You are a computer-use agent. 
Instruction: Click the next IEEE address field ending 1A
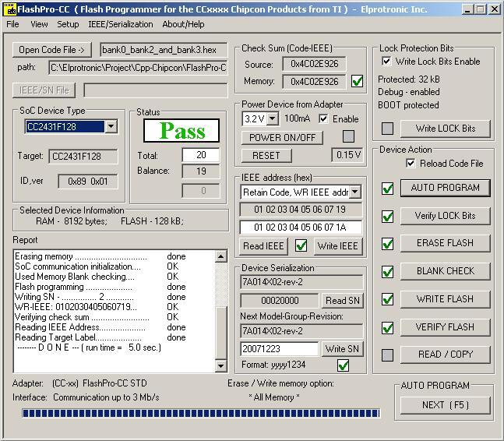(301, 228)
